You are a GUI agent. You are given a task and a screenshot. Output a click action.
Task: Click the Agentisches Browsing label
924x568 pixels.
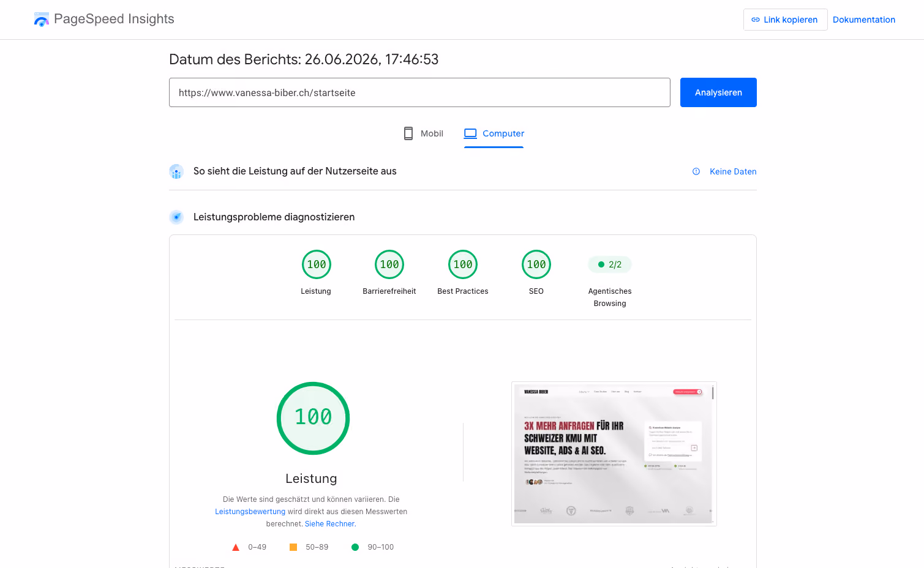click(x=610, y=297)
